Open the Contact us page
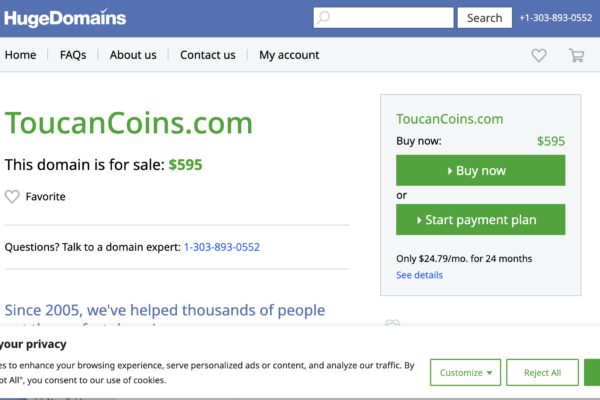 coord(208,55)
